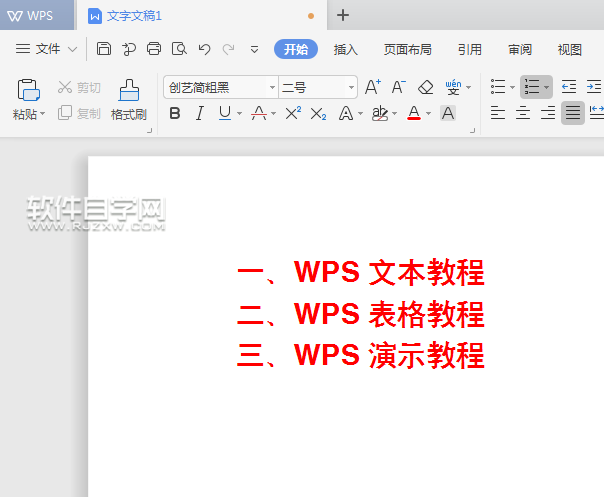Toggle bold formatting
Screen dimensions: 604x497
(x=175, y=113)
